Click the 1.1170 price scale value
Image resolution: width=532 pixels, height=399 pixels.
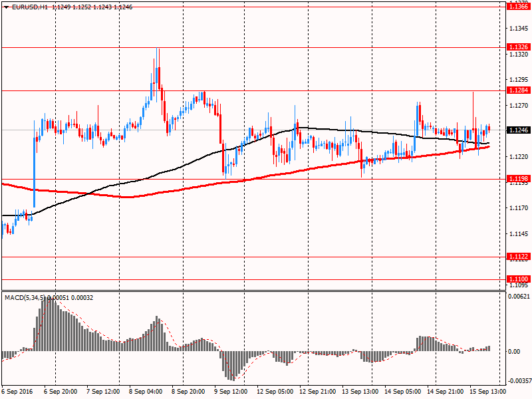(x=519, y=208)
